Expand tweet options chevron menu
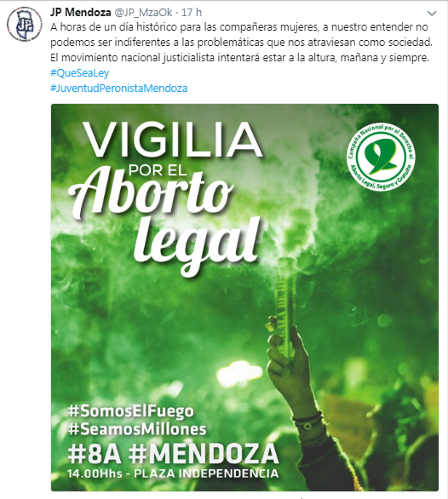This screenshot has height=499, width=448. pyautogui.click(x=432, y=14)
